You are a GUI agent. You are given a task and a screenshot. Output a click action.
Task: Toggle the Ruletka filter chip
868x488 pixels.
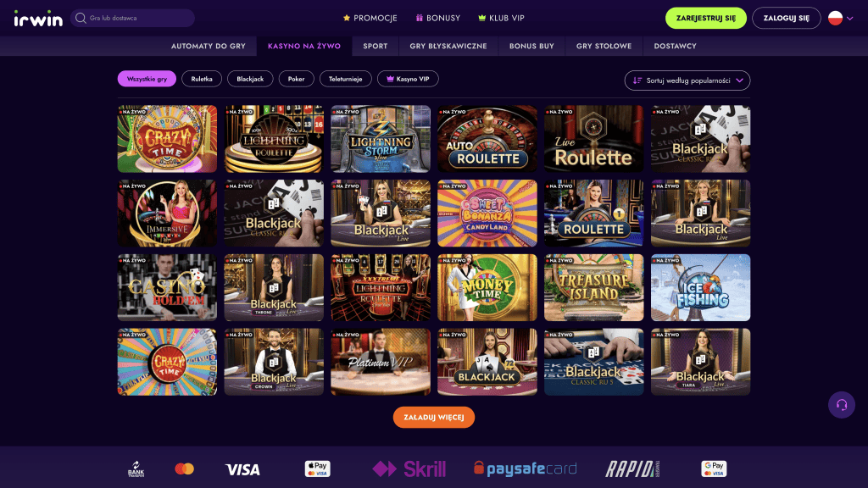202,79
